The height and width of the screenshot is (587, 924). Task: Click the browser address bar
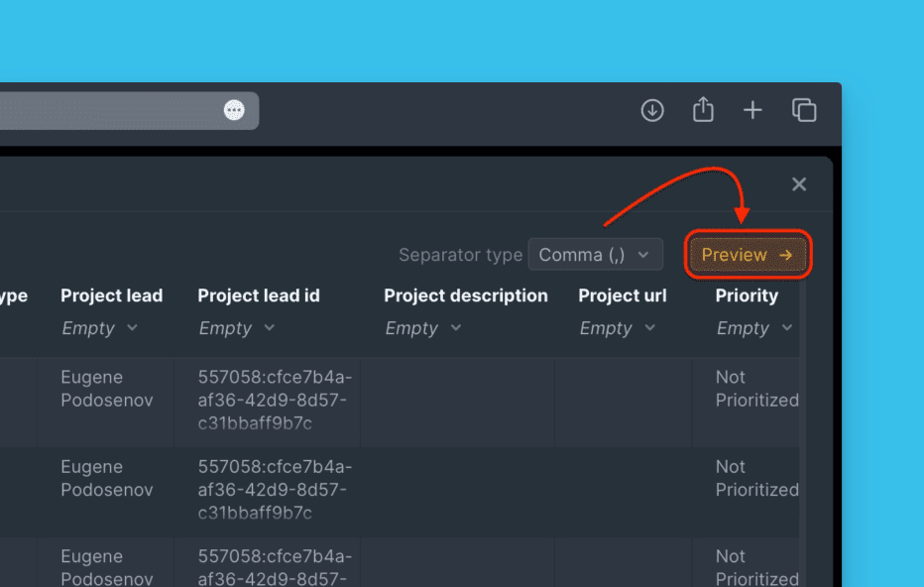click(109, 110)
